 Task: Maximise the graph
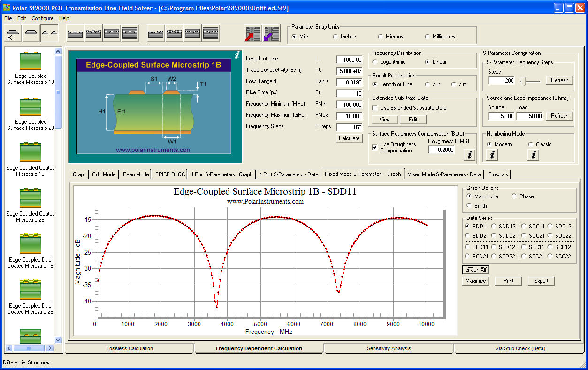point(476,281)
